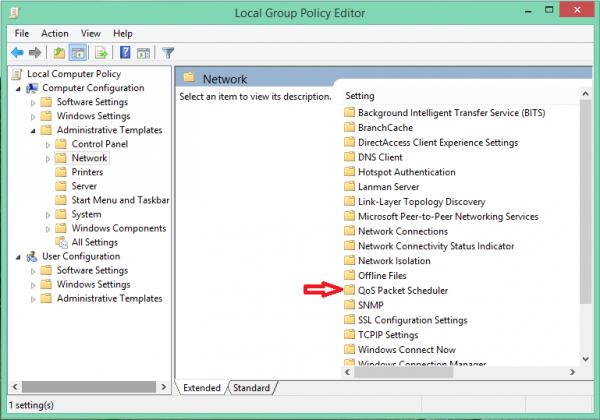This screenshot has height=420, width=600.
Task: Maximize the Local Group Policy Editor window
Action: [x=549, y=10]
